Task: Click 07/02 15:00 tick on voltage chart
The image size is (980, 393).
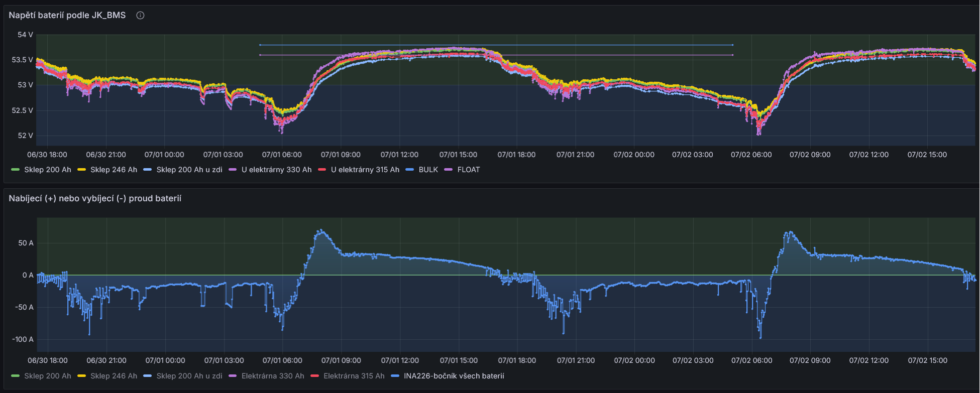Action: pyautogui.click(x=927, y=155)
